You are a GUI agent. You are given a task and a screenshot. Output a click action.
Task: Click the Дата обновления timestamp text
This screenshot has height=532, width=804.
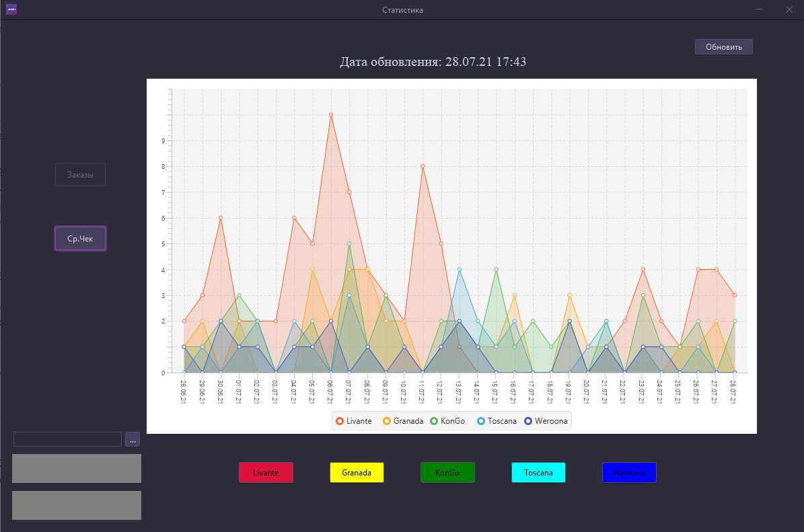[x=433, y=62]
